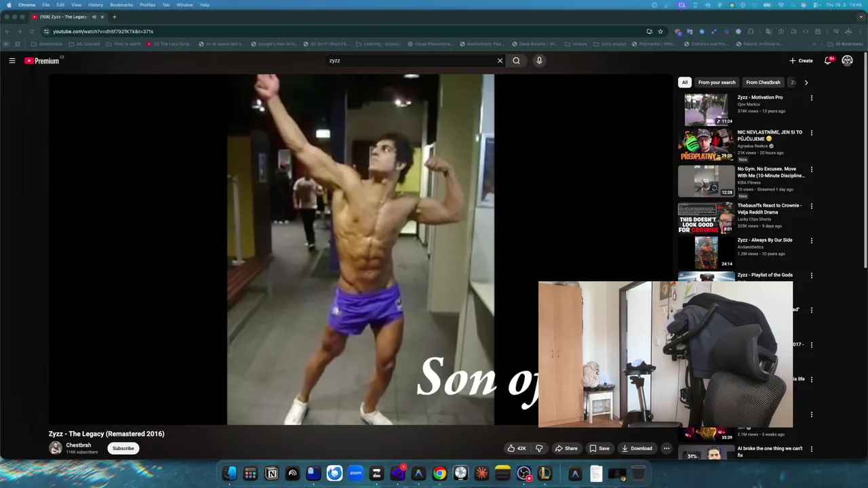Bookmark this page with the star icon
The height and width of the screenshot is (488, 868).
(660, 31)
